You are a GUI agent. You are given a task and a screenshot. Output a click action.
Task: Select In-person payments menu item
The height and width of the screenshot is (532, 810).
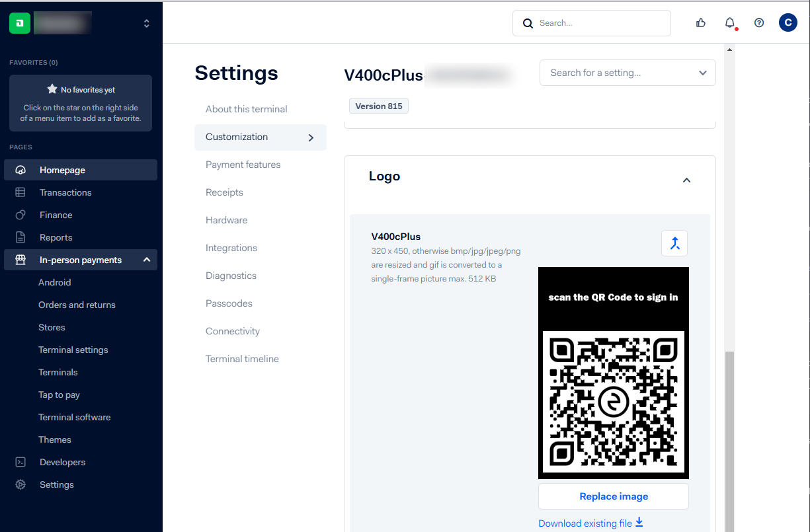coord(81,260)
